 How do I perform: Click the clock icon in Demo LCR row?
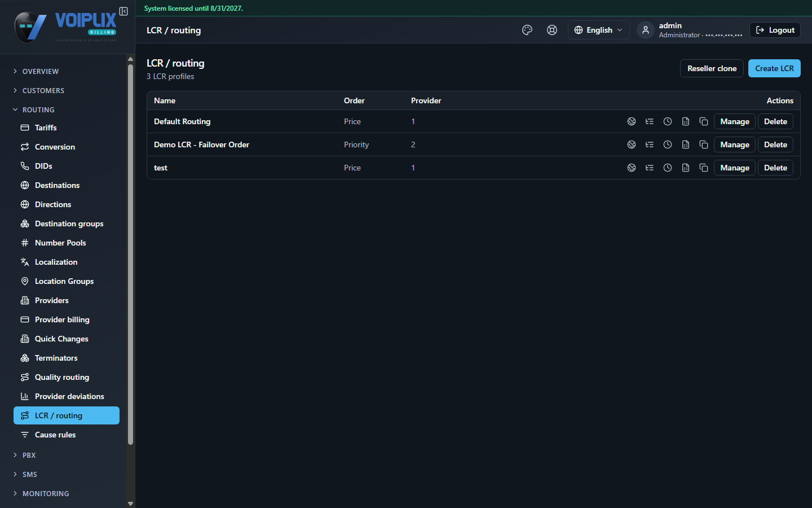click(668, 144)
